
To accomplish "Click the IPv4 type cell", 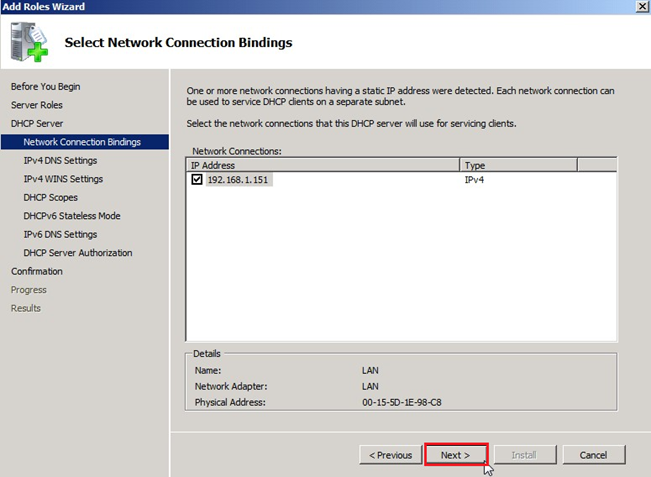I will tap(474, 180).
